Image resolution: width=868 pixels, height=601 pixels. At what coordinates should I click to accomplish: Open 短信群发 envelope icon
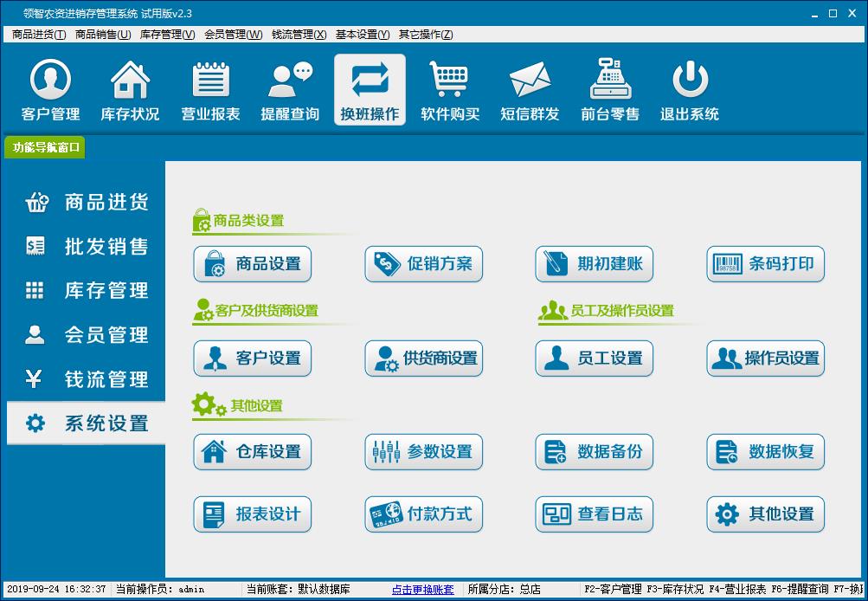(530, 90)
